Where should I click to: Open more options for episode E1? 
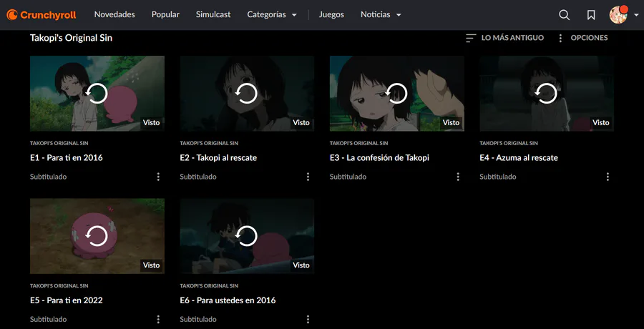click(158, 177)
